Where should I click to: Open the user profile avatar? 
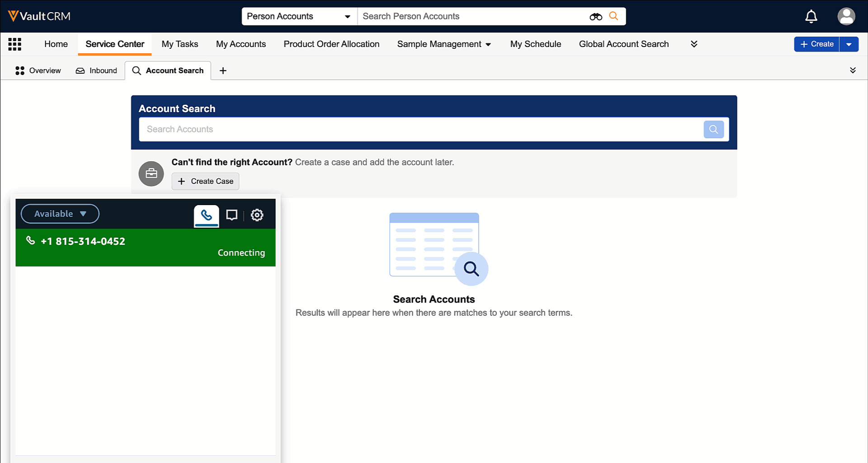point(846,16)
